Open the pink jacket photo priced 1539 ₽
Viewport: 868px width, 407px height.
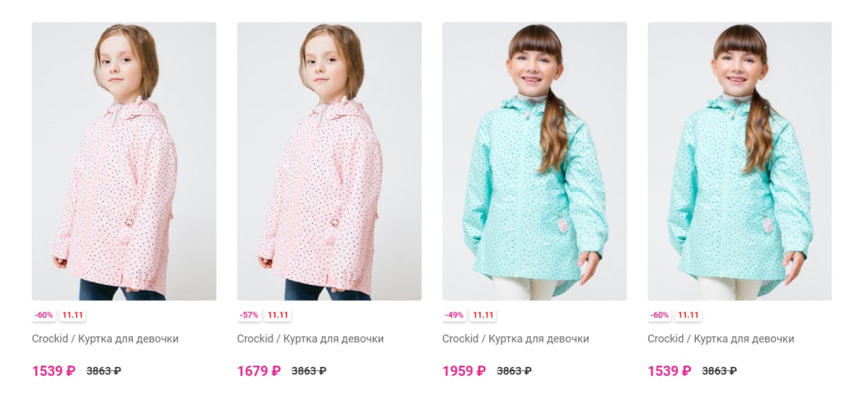(x=124, y=161)
